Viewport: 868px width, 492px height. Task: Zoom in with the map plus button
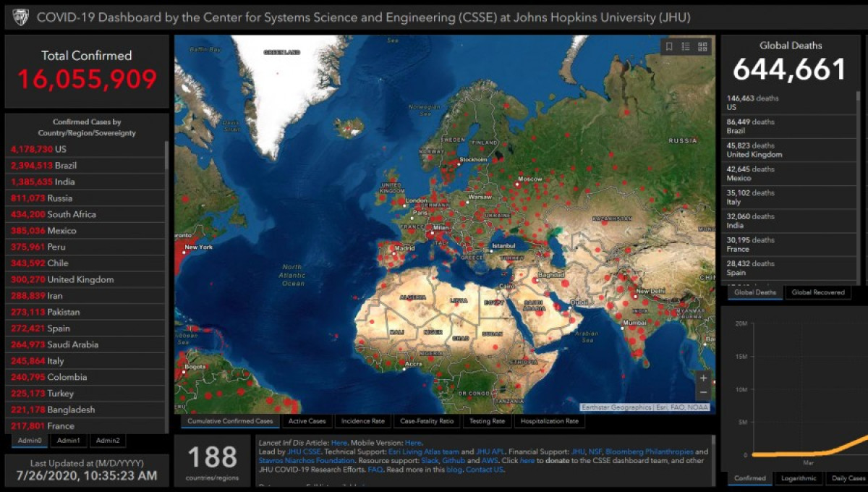pos(703,378)
